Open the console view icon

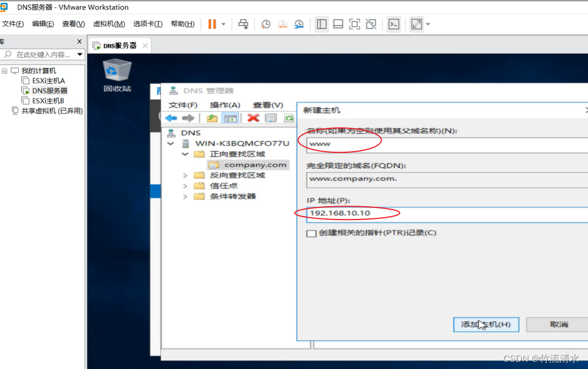393,24
